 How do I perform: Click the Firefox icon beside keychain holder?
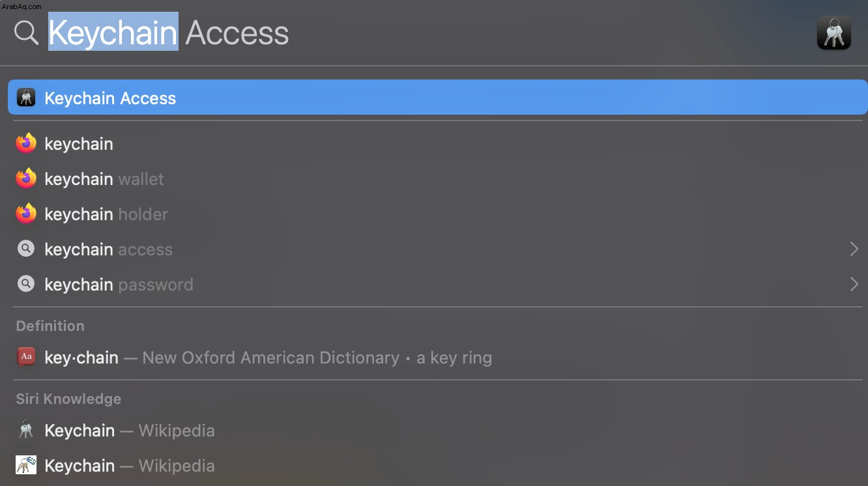click(26, 214)
